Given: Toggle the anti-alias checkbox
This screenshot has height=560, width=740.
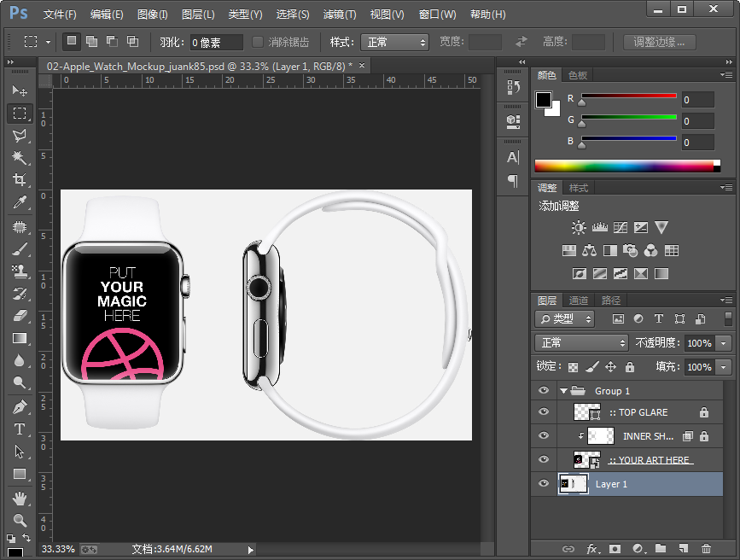Looking at the screenshot, I should point(258,42).
